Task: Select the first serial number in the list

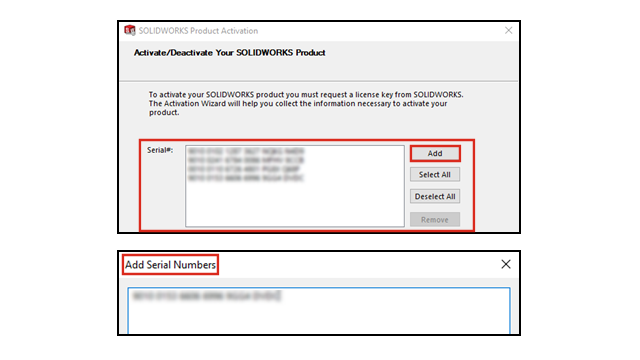Action: [x=246, y=151]
